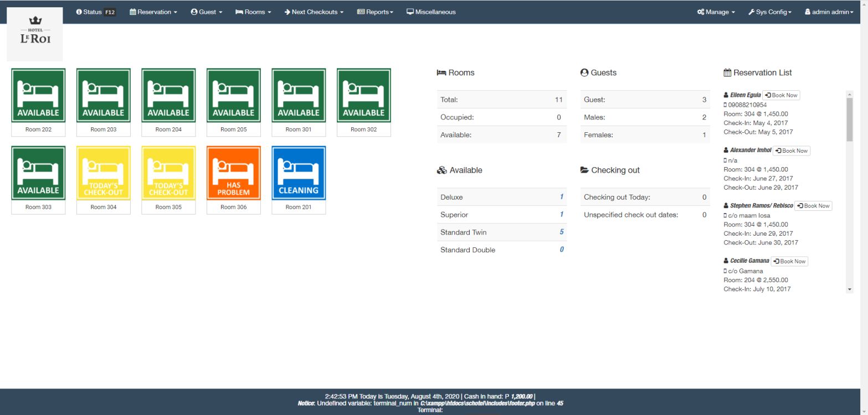Image resolution: width=868 pixels, height=415 pixels.
Task: Click Book Now for Cecille Gamana
Action: tap(789, 261)
